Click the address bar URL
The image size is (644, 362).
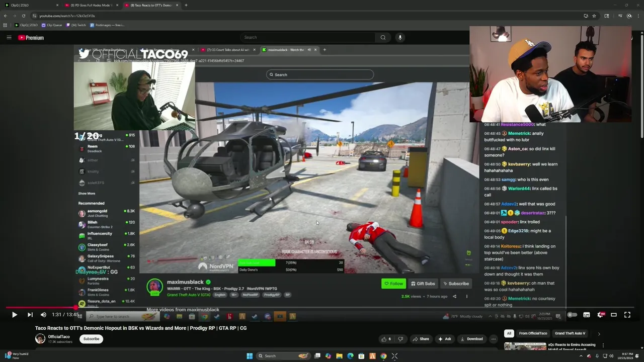click(67, 16)
